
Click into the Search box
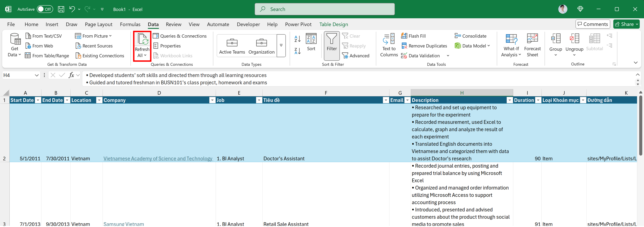(325, 9)
